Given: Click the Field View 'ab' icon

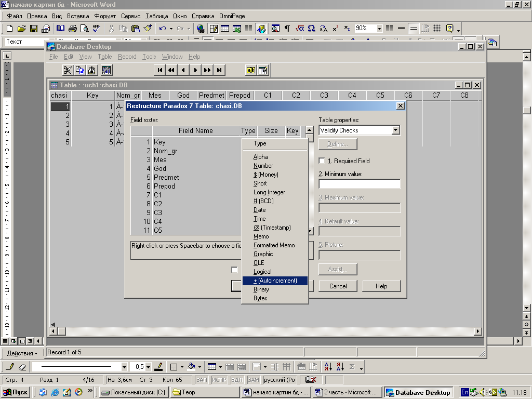Looking at the screenshot, I should [x=251, y=70].
